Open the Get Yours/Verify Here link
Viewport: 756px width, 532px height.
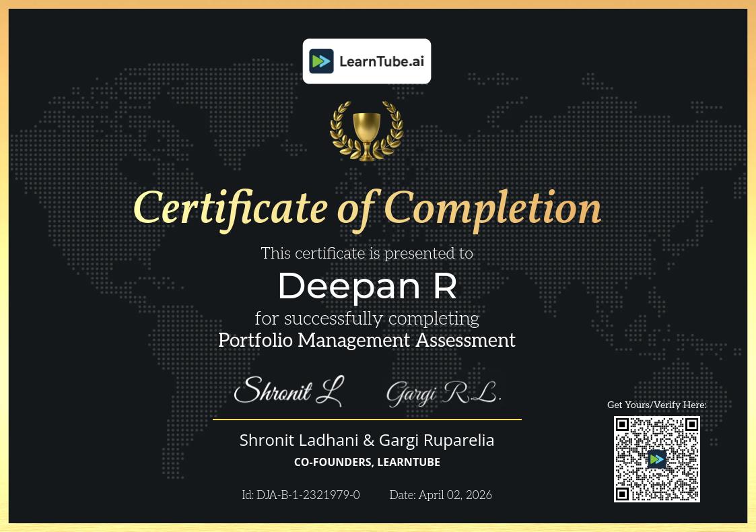click(x=656, y=405)
